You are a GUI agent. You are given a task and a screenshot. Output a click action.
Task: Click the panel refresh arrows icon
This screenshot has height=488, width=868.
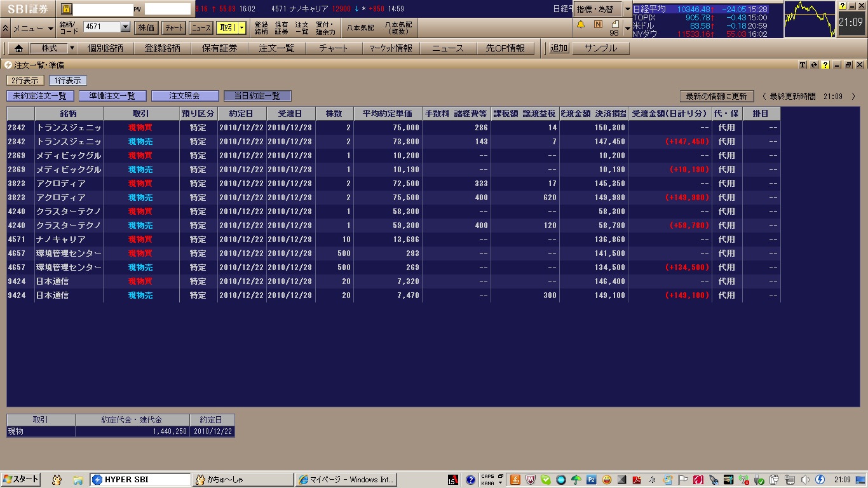tap(814, 65)
